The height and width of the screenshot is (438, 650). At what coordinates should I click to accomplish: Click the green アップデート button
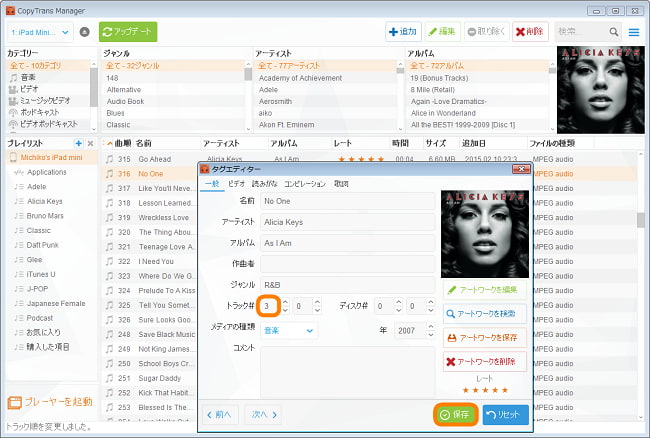click(x=128, y=32)
